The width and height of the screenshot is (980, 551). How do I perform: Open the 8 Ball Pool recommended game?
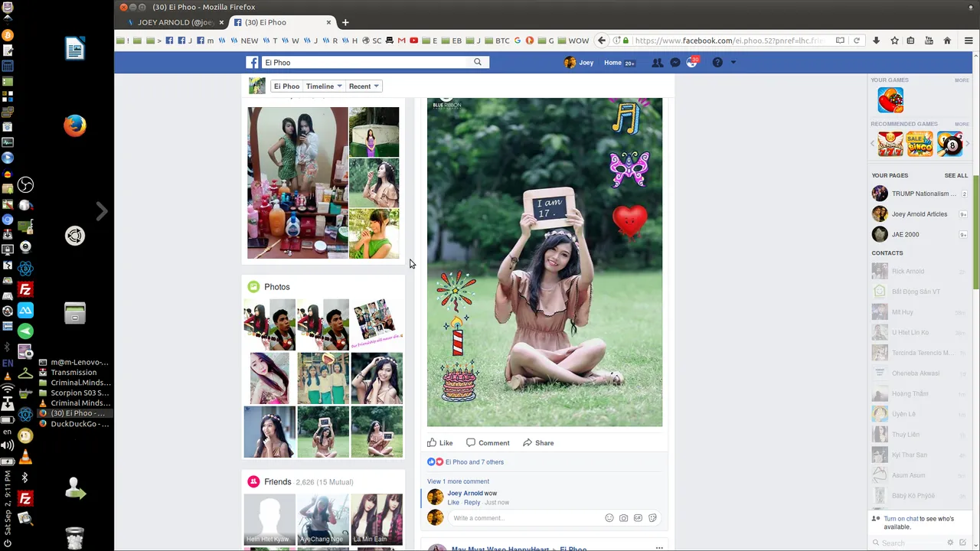pyautogui.click(x=950, y=143)
